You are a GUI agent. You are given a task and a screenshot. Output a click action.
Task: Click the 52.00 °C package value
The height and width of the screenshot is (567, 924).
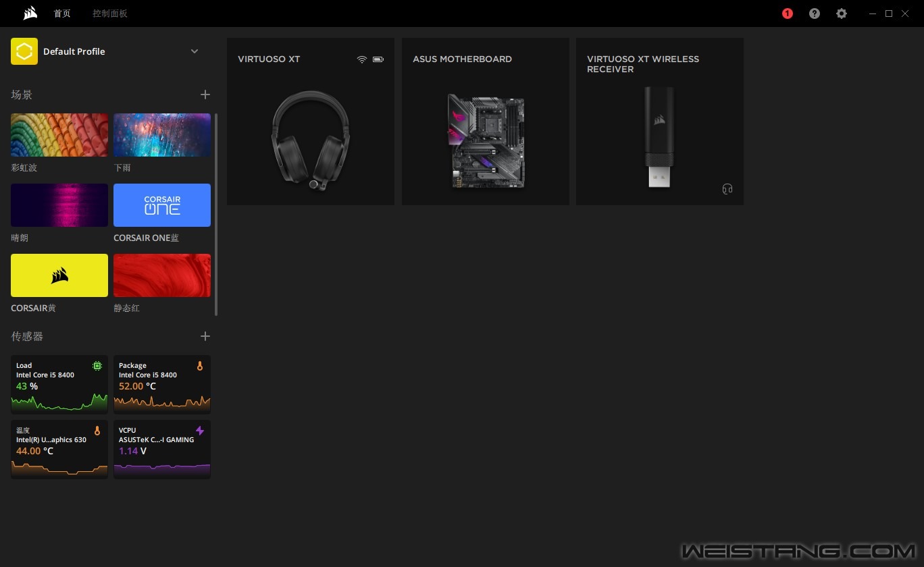[138, 386]
